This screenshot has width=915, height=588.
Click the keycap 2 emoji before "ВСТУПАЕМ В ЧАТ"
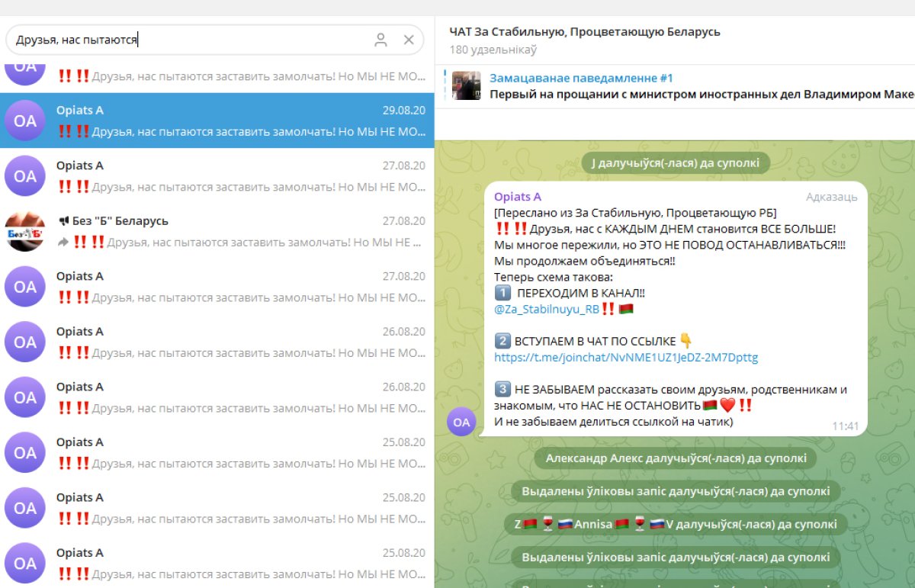(502, 341)
